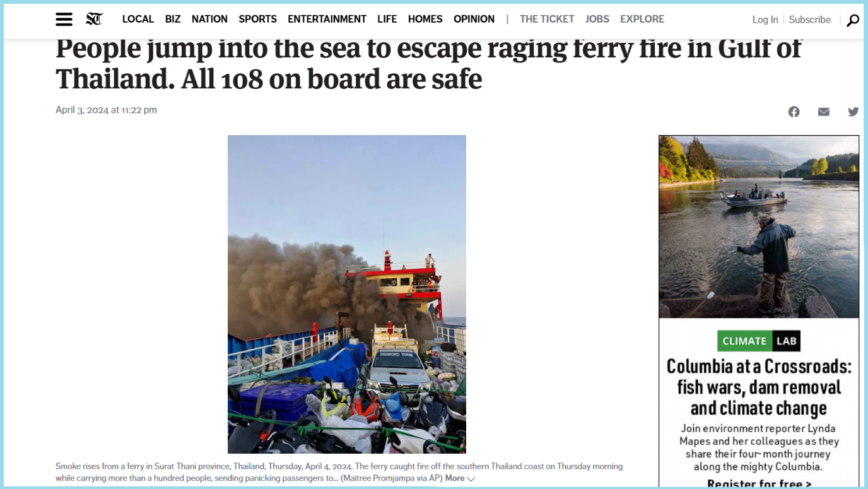Open the Local section
The image size is (868, 489).
[x=138, y=20]
